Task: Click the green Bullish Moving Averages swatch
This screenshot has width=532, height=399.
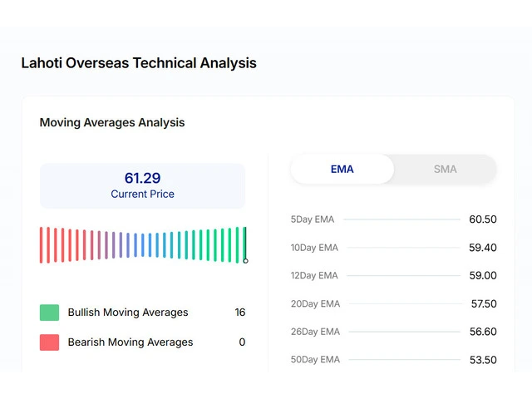Action: coord(49,313)
